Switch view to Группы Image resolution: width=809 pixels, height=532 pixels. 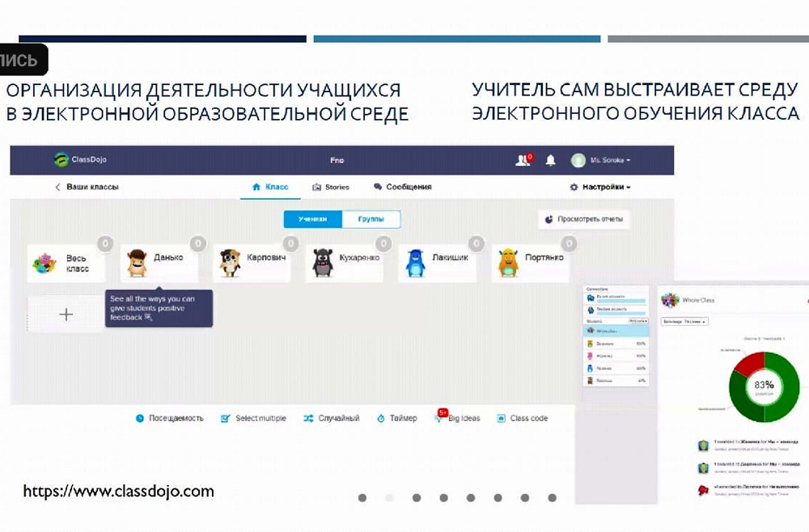[x=371, y=219]
